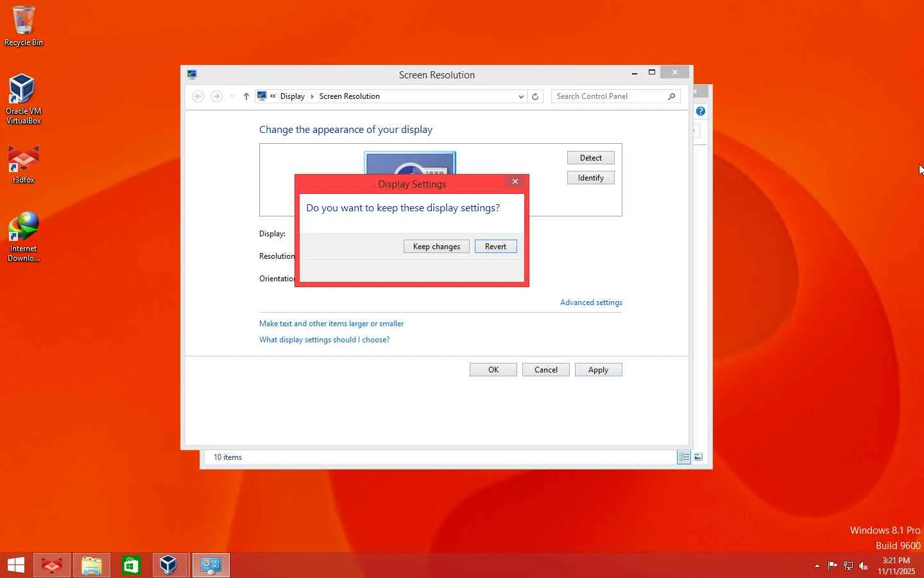The image size is (924, 578).
Task: Click Keep changes in Display Settings dialog
Action: pos(436,247)
